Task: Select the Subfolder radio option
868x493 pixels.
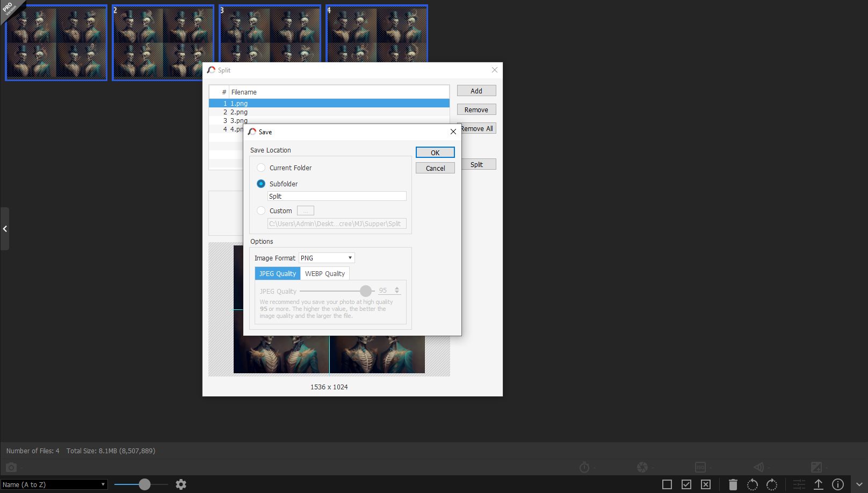Action: pos(261,184)
